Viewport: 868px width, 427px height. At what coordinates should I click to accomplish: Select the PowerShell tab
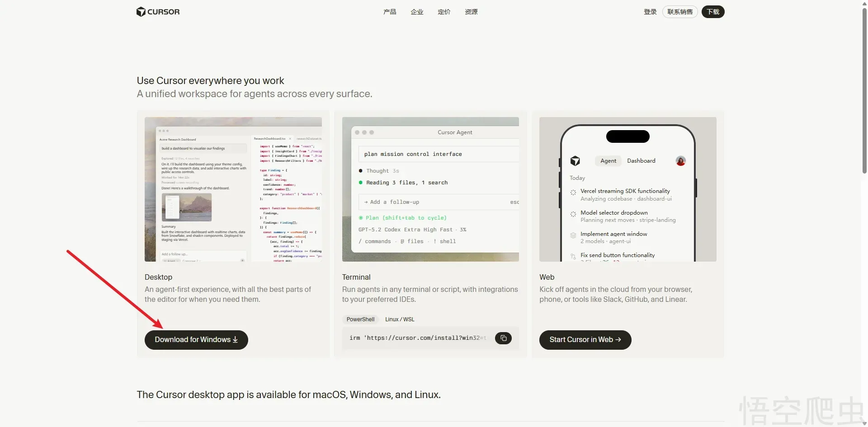[x=360, y=319]
